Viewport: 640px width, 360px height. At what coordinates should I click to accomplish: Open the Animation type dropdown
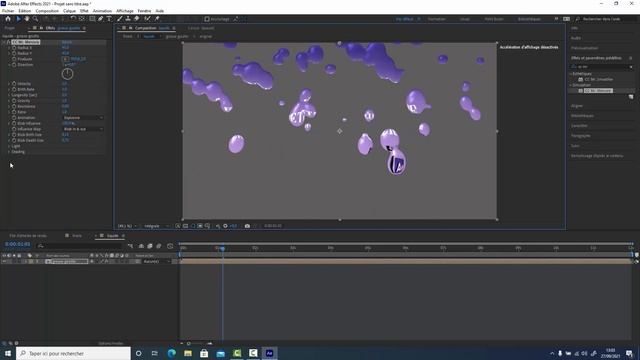click(x=83, y=118)
